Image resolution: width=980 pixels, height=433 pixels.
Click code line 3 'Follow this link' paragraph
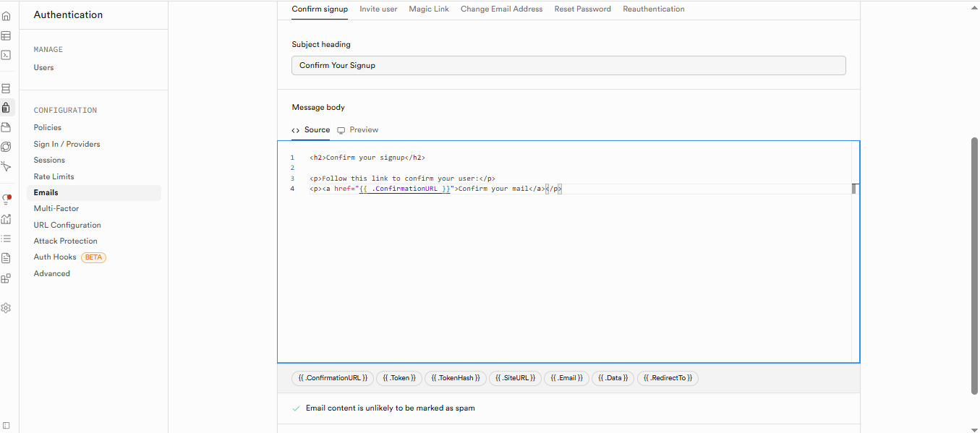pos(401,178)
